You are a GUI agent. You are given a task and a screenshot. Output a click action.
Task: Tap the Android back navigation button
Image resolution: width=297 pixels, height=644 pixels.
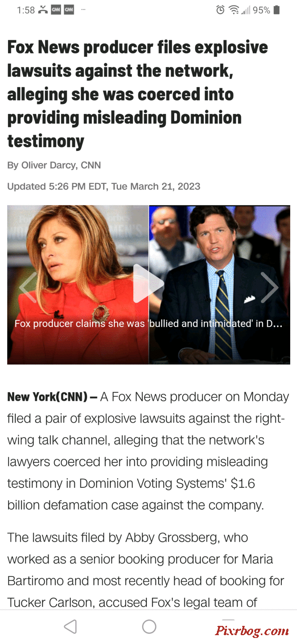(70, 627)
